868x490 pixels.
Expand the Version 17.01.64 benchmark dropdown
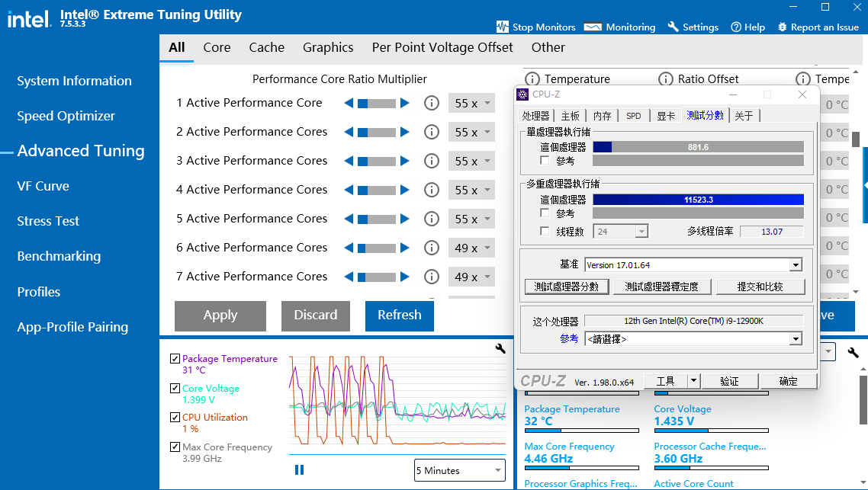[796, 265]
